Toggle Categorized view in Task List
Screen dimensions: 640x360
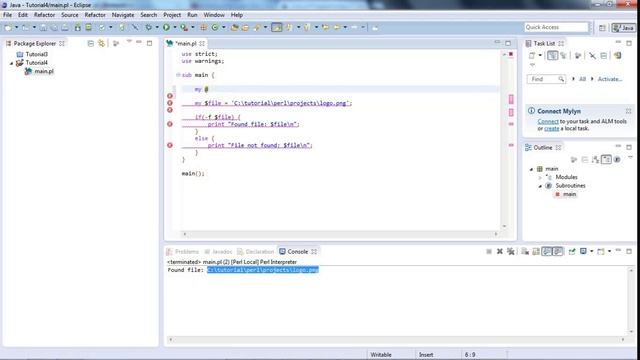point(552,56)
